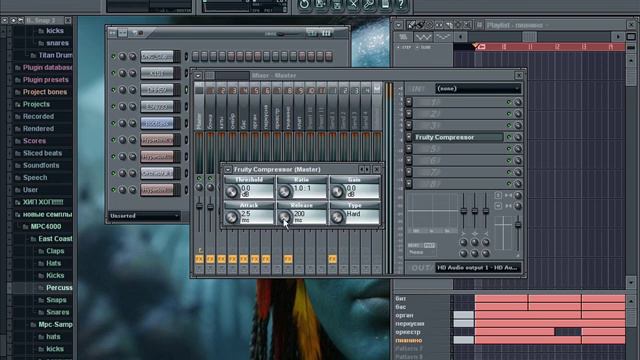
Task: Click the undo icon in top toolbar
Action: coord(304,4)
